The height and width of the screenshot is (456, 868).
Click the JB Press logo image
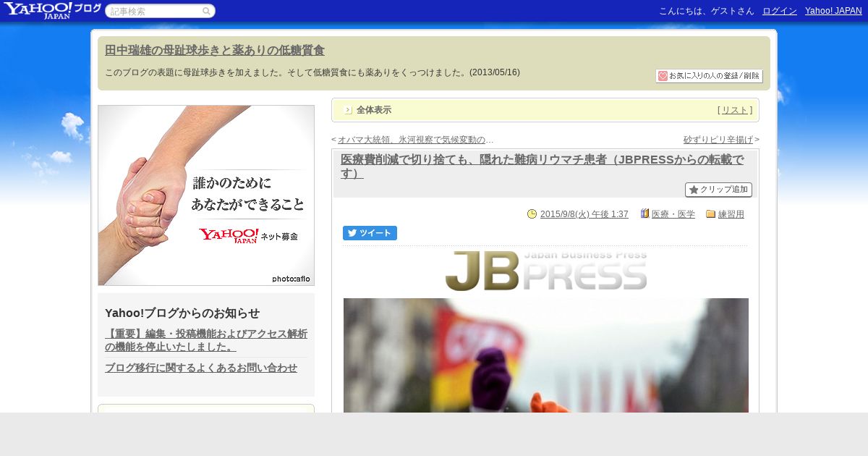point(546,271)
